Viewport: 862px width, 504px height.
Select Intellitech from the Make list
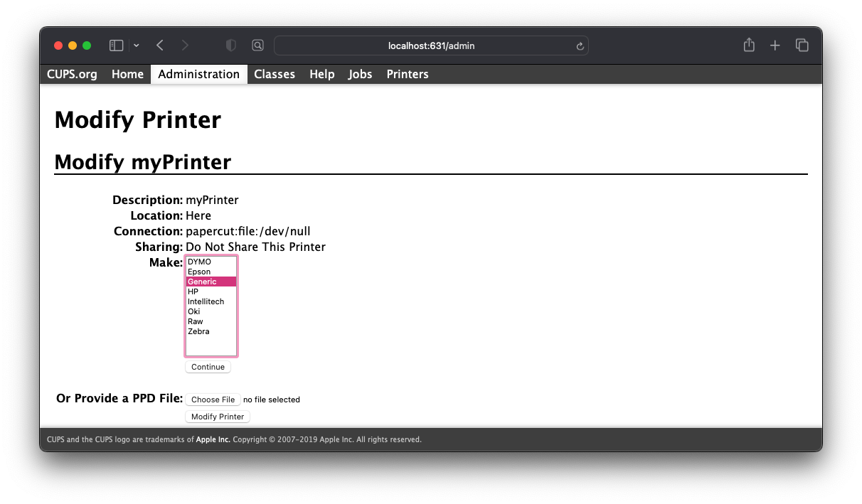click(211, 301)
